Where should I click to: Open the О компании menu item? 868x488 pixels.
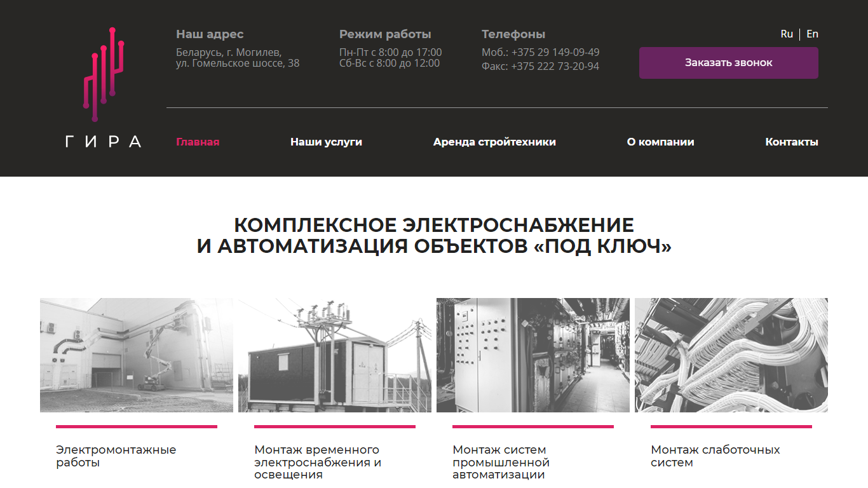click(x=660, y=142)
